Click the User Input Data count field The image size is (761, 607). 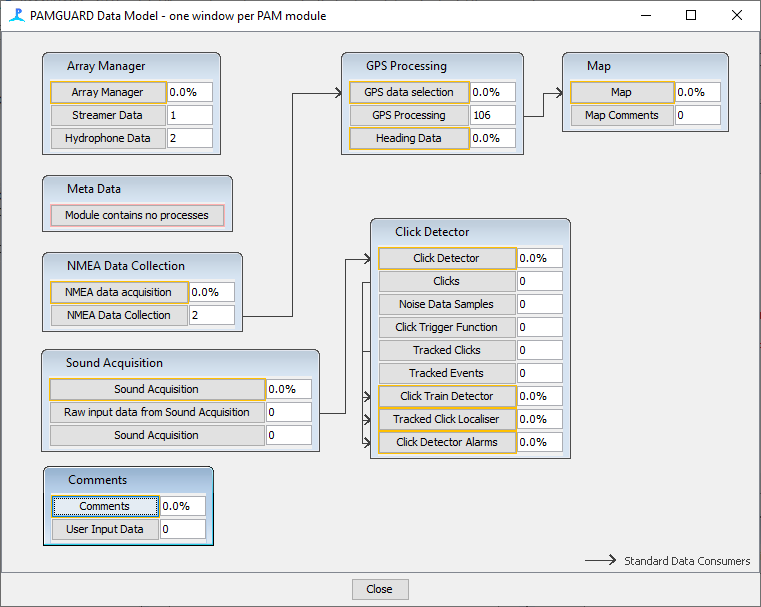click(x=183, y=529)
